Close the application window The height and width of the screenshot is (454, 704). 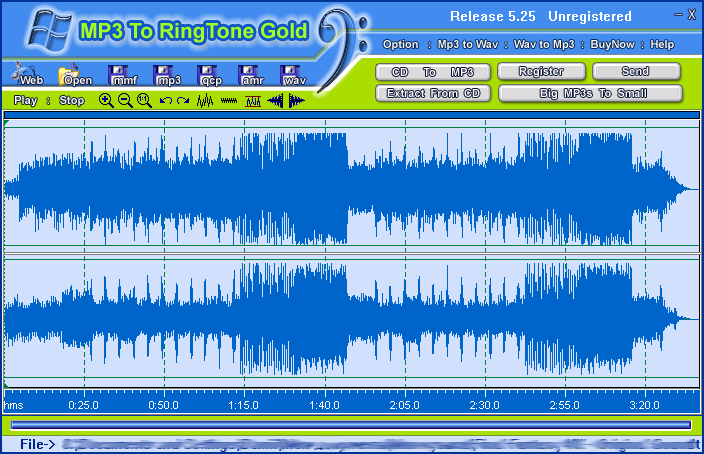[691, 15]
